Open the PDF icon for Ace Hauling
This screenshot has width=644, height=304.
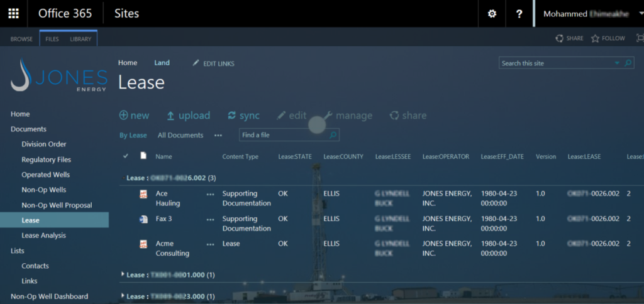coord(143,194)
